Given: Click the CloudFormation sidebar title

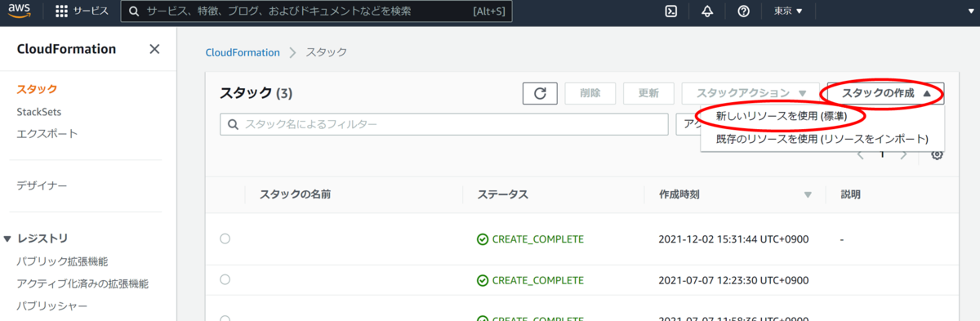Looking at the screenshot, I should tap(66, 49).
